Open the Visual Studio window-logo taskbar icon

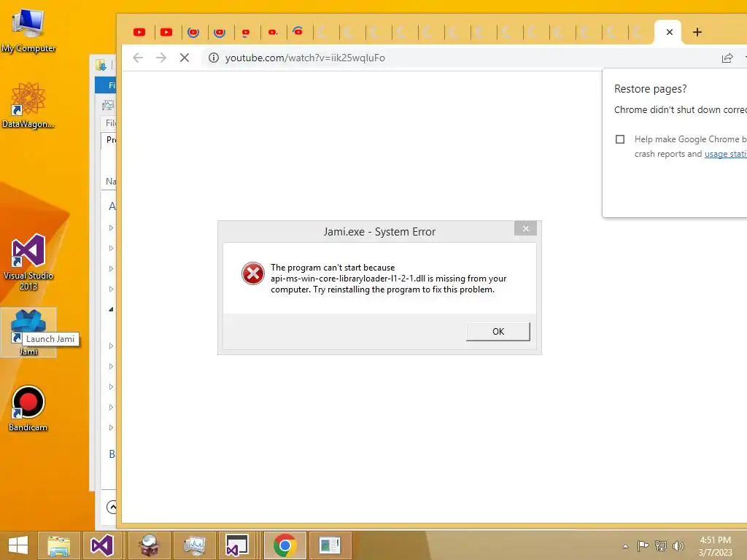point(237,545)
